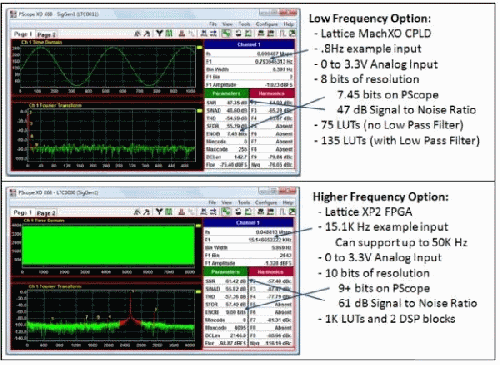Click first toolbar icon in bottom window

point(137,212)
